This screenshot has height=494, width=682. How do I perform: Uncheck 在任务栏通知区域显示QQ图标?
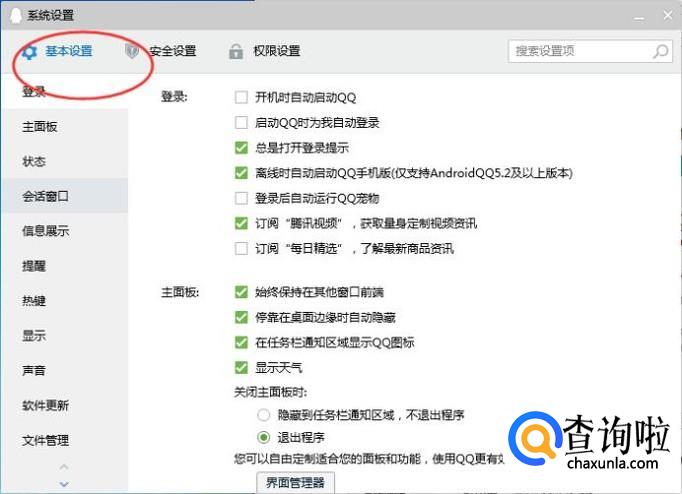click(x=241, y=342)
